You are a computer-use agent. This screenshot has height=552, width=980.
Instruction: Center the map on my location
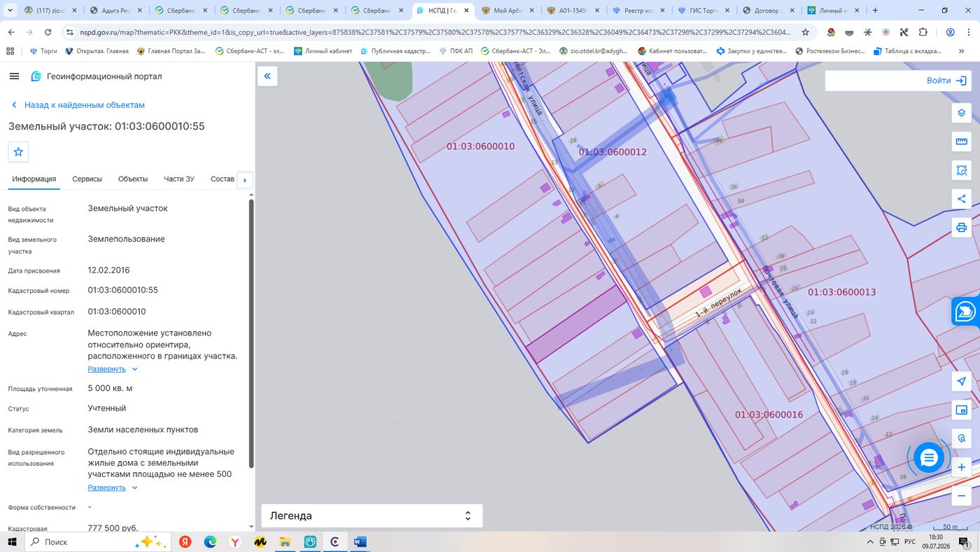click(962, 381)
